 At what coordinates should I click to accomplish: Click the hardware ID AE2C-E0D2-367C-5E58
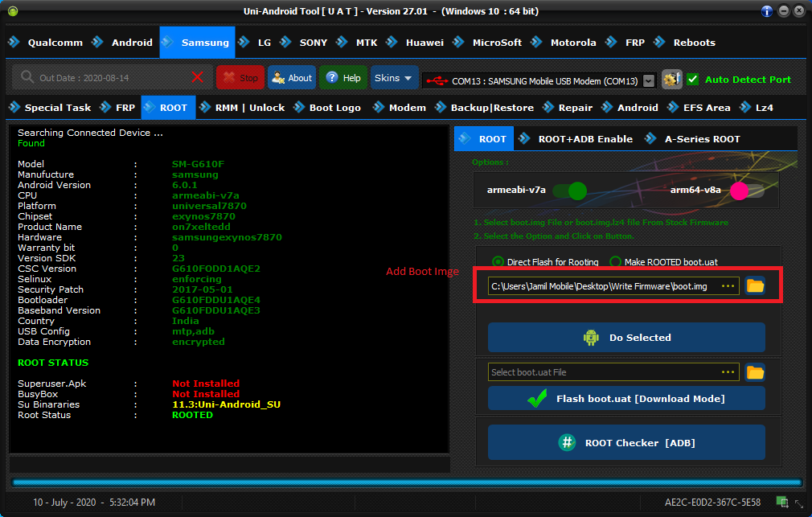pyautogui.click(x=712, y=502)
